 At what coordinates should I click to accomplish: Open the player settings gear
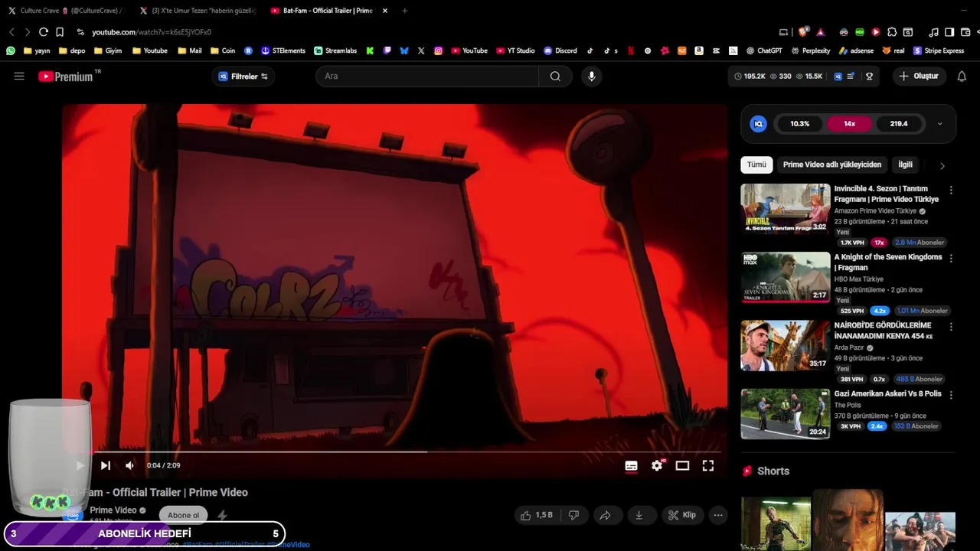657,465
